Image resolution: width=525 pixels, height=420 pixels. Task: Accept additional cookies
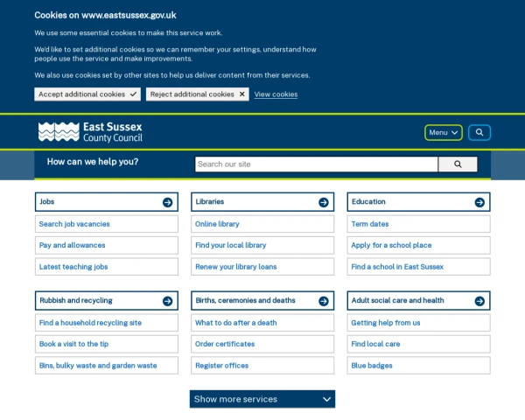click(87, 94)
